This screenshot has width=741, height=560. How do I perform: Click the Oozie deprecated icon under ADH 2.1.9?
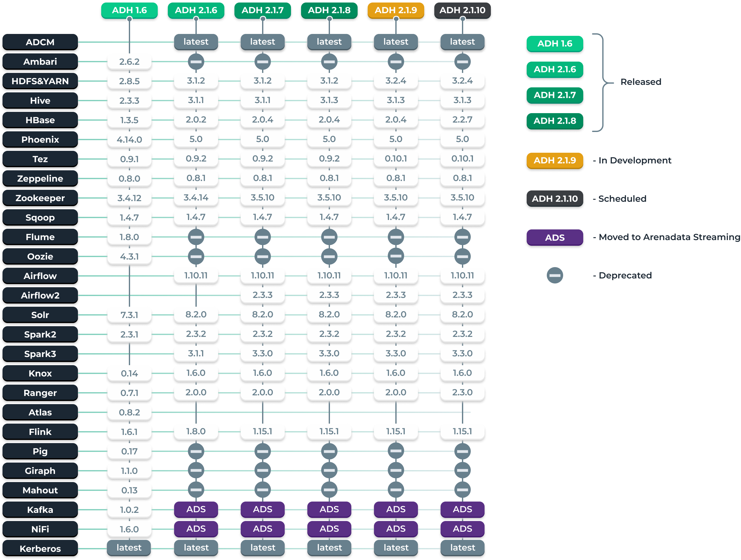coord(396,256)
